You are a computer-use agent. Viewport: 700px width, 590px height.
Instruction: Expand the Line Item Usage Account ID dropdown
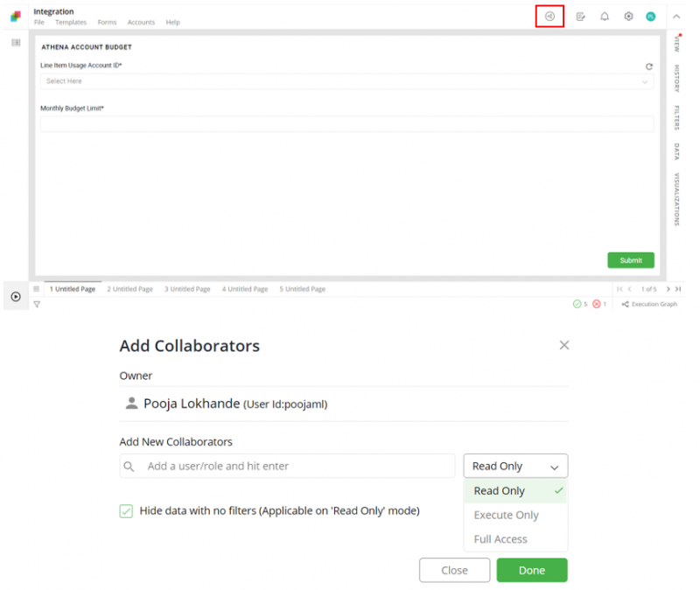346,81
